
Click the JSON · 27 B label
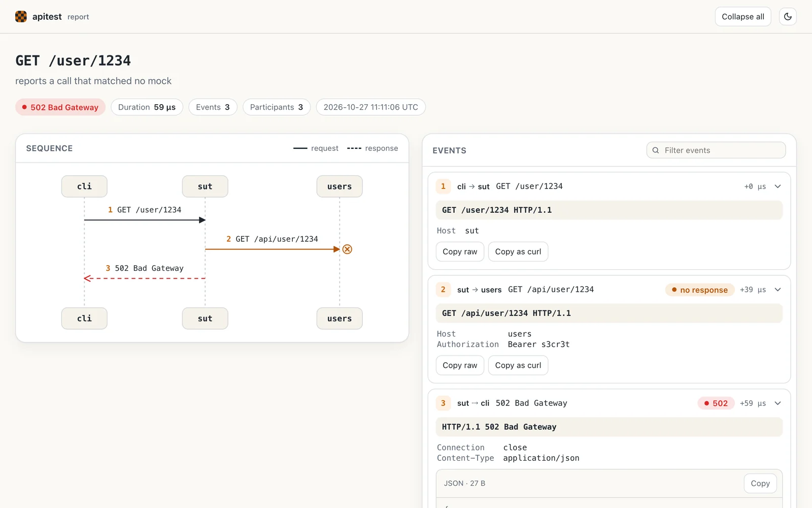[464, 484]
